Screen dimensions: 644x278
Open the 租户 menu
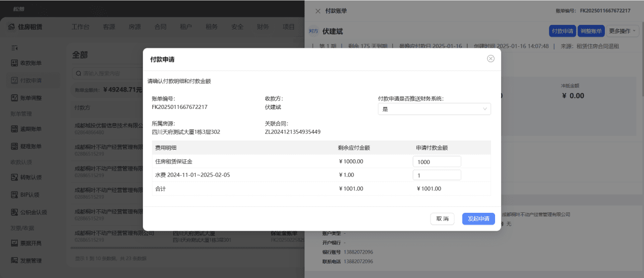point(186,27)
